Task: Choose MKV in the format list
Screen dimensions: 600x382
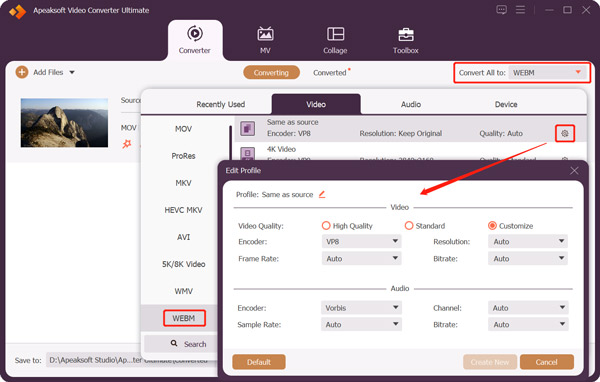Action: coord(183,183)
